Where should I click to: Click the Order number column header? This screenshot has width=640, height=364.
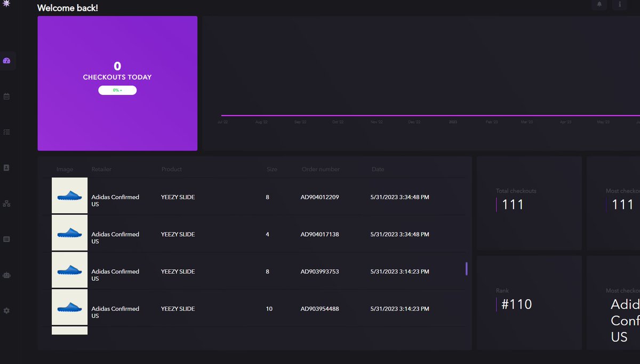point(321,169)
